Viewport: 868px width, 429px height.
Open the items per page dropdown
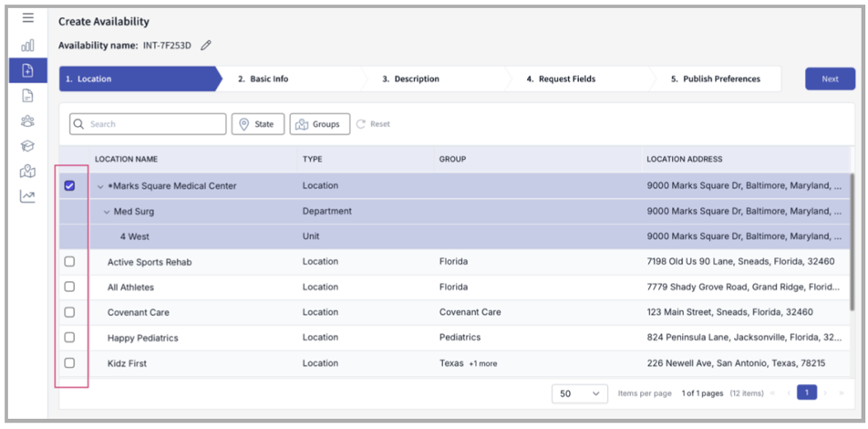[x=581, y=393]
